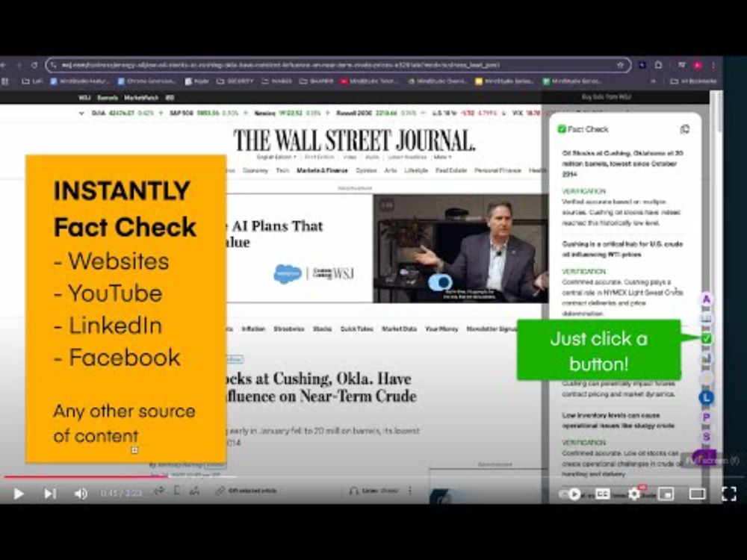
Task: Open YouTube player settings gear
Action: (x=634, y=494)
